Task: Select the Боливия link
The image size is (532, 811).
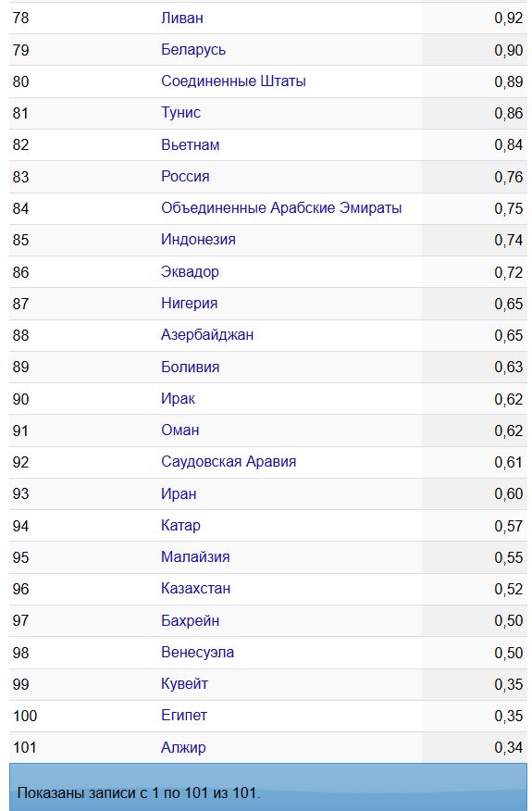Action: [x=191, y=367]
